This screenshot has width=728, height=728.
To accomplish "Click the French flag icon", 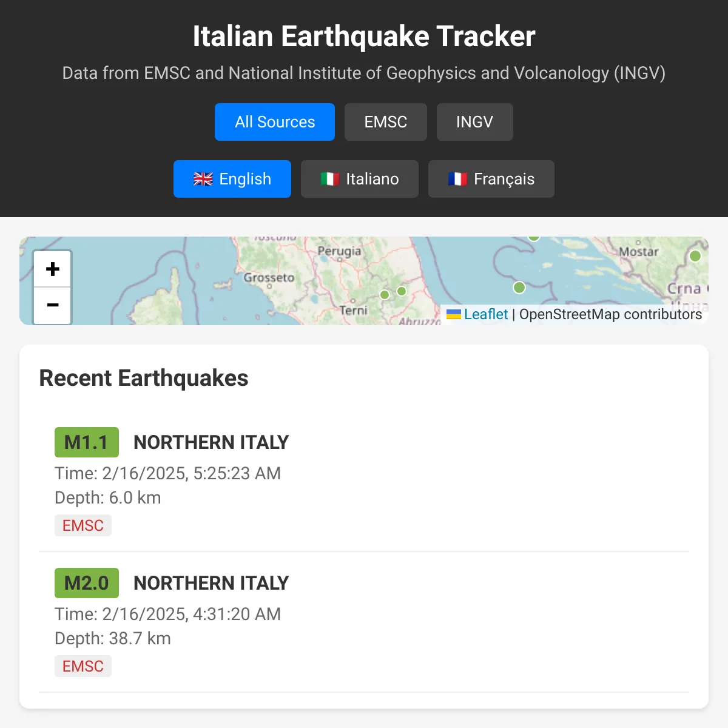I will coord(459,179).
